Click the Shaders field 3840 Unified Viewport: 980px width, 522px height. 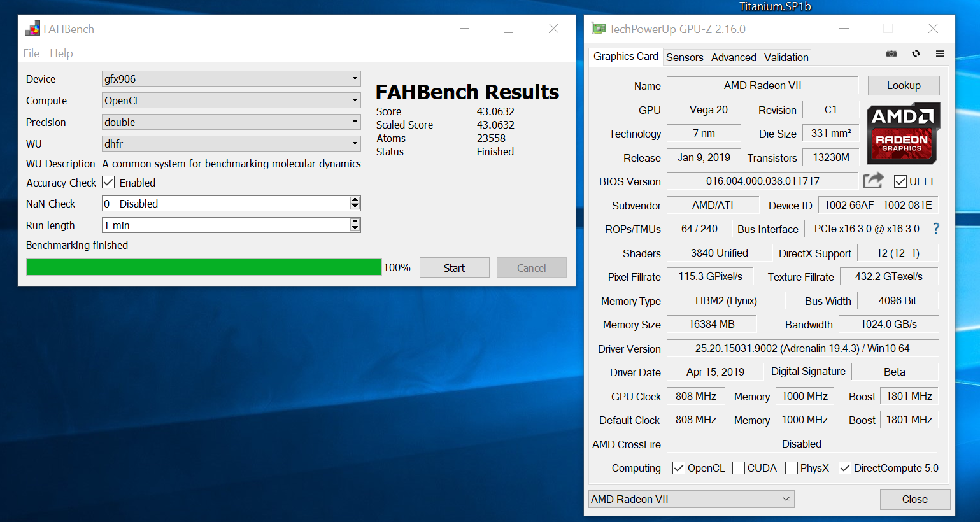(720, 253)
